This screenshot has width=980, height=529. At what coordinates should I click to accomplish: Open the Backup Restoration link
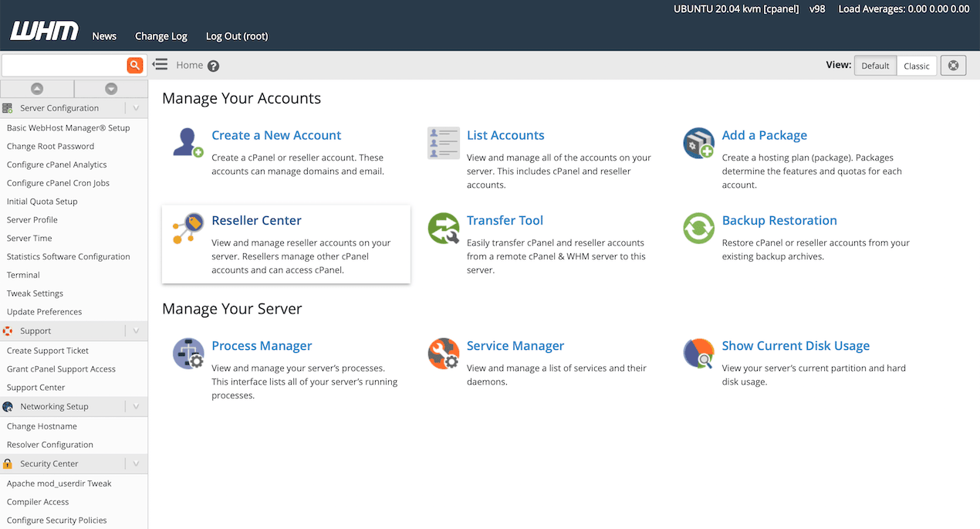[779, 220]
